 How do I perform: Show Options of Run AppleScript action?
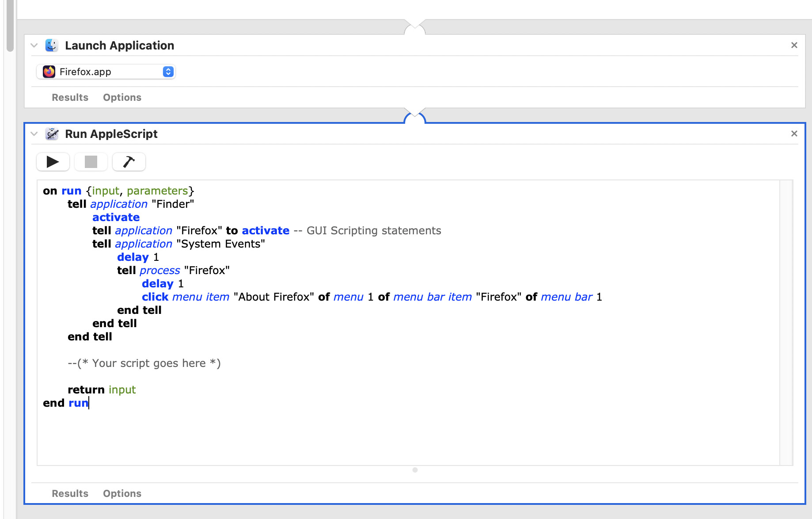click(122, 493)
